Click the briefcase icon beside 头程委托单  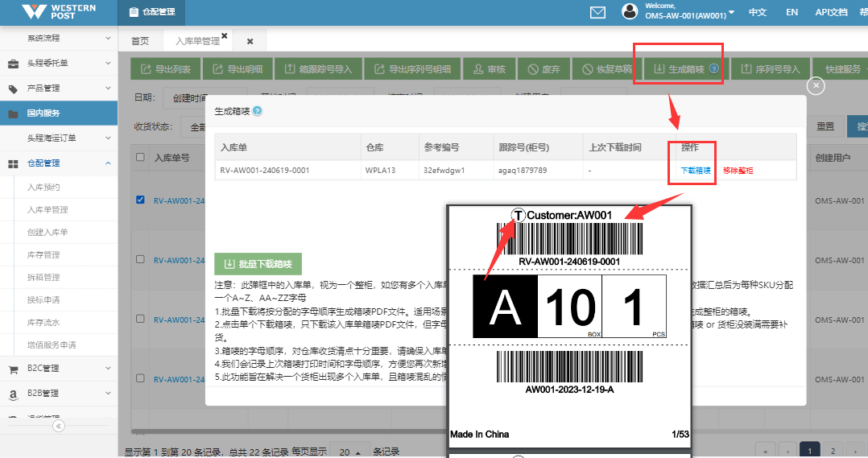[x=13, y=64]
